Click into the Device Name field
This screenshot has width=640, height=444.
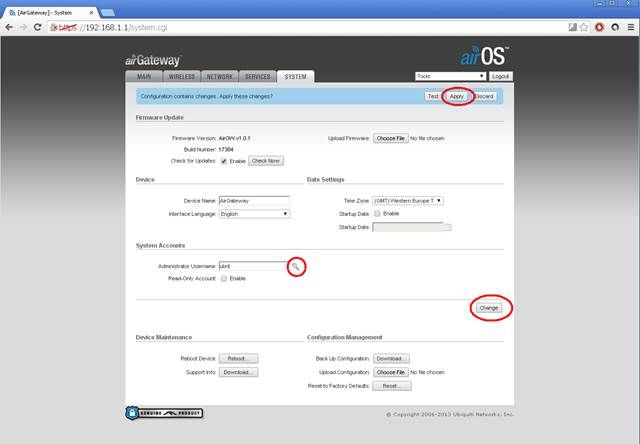(x=254, y=201)
